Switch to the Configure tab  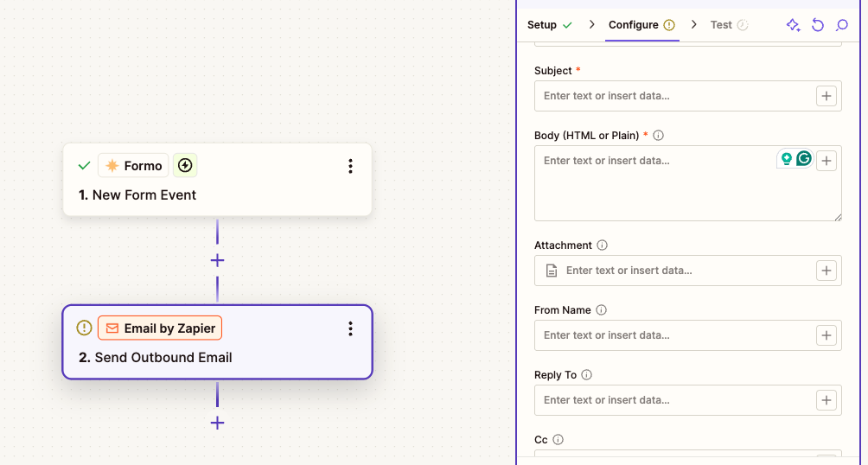point(641,25)
